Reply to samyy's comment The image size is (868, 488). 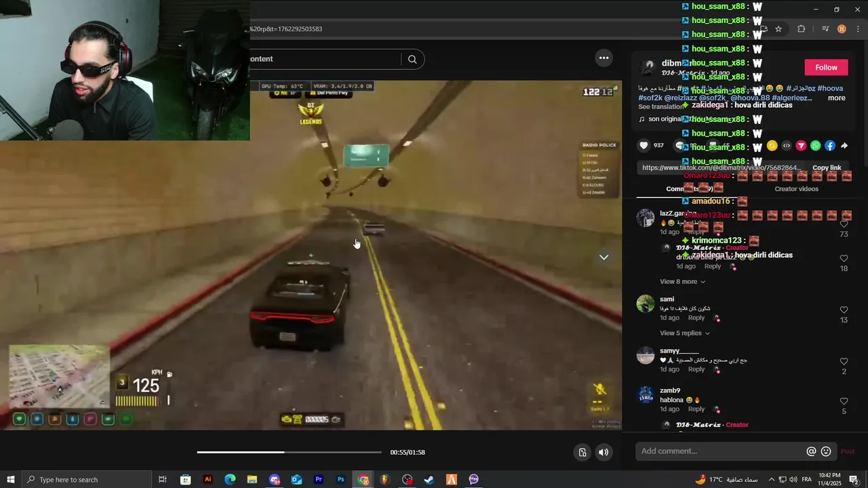click(x=696, y=369)
